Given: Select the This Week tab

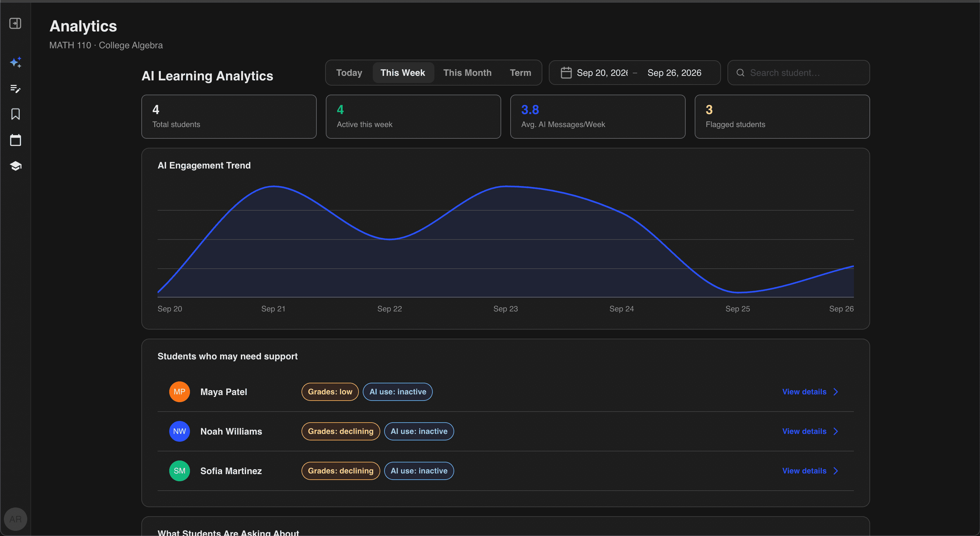Looking at the screenshot, I should tap(403, 73).
